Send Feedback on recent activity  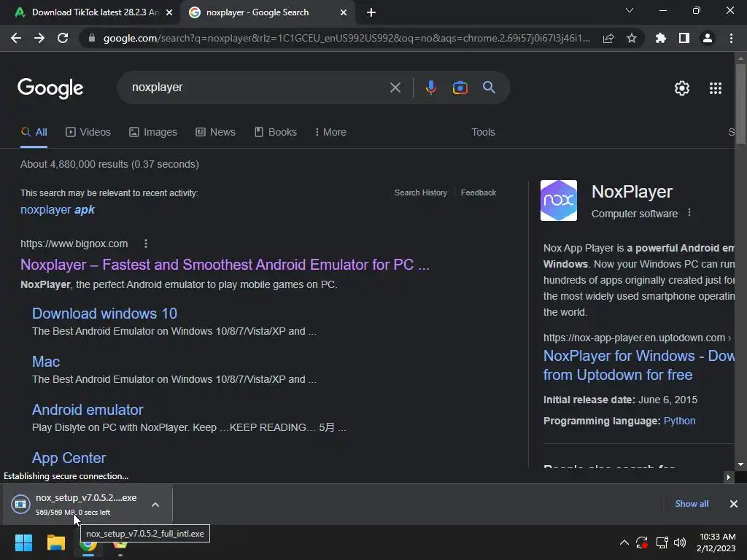(x=479, y=192)
